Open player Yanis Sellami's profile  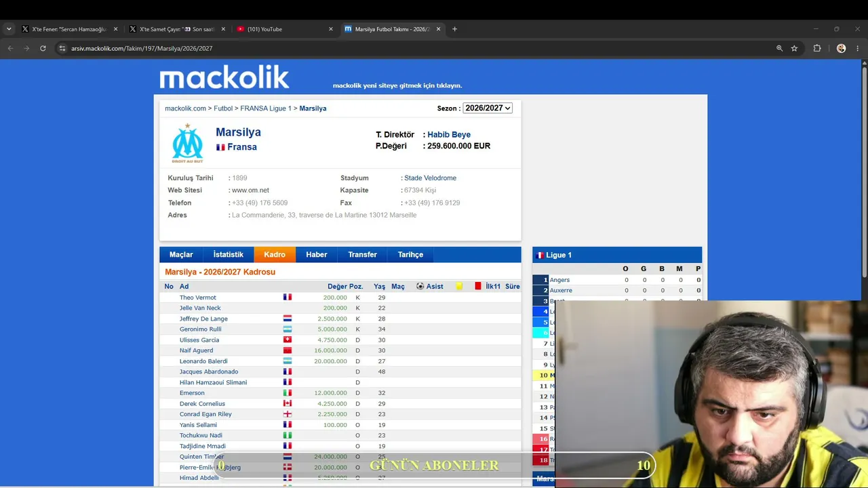[x=198, y=425]
